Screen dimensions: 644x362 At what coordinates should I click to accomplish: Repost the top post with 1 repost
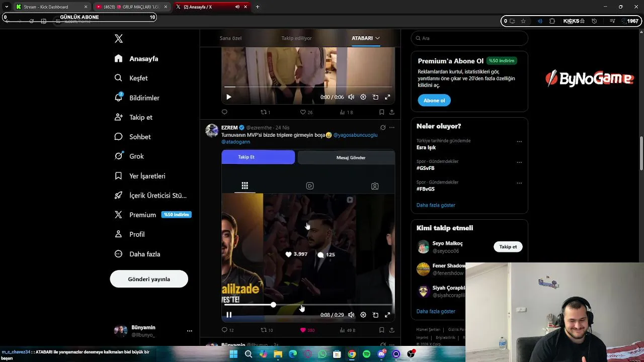click(265, 112)
